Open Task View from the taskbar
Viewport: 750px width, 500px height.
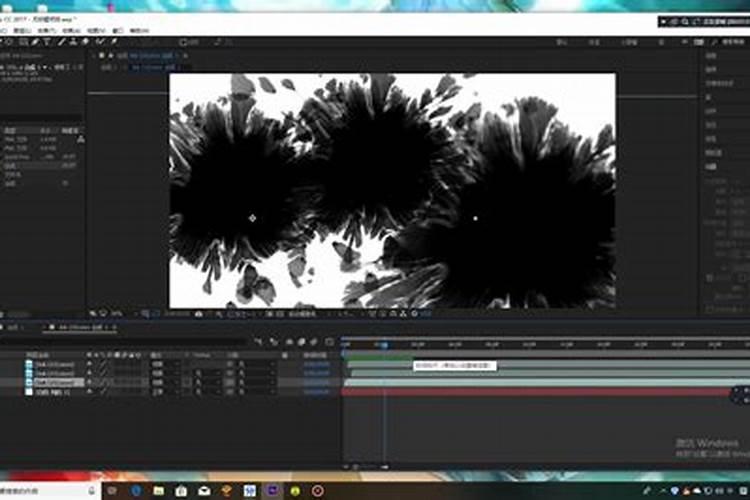112,490
